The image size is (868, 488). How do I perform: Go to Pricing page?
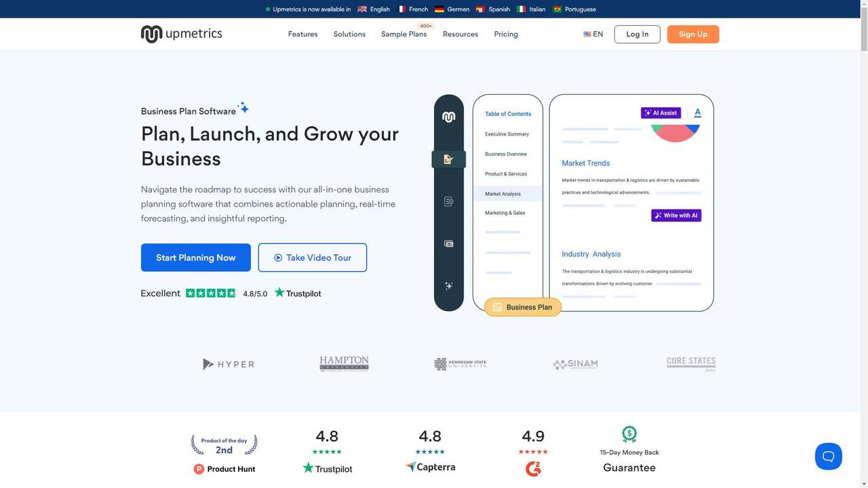[506, 34]
